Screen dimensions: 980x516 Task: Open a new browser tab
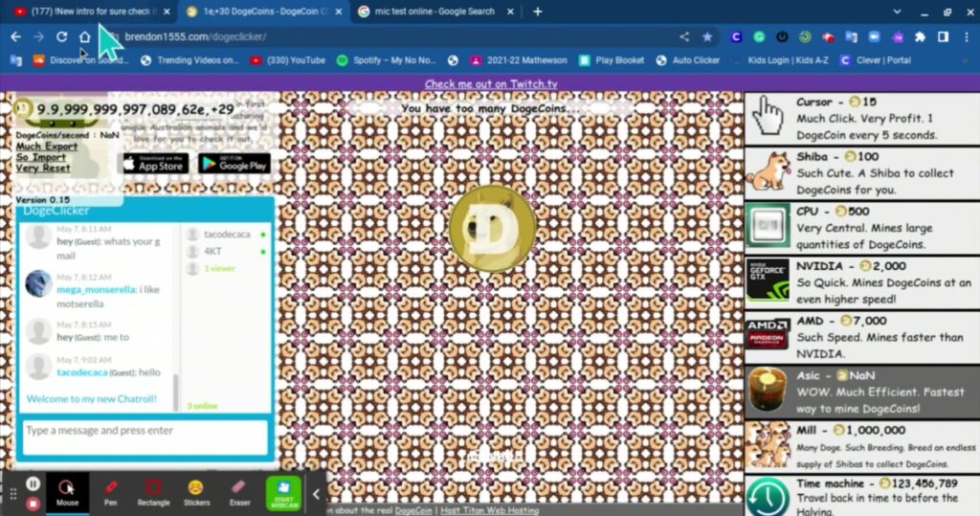538,11
